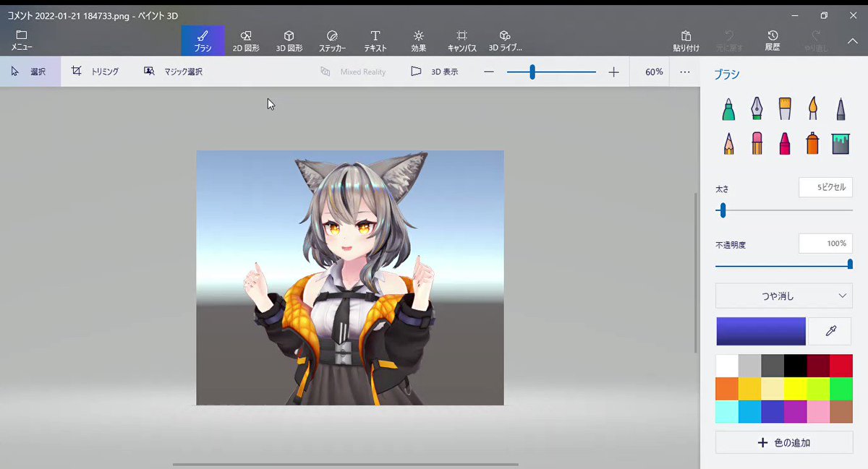The width and height of the screenshot is (868, 469).
Task: Pick the black color swatch
Action: click(x=796, y=366)
